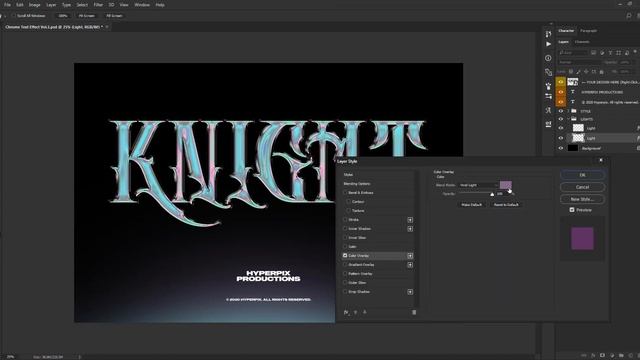Open the Image menu
Image resolution: width=640 pixels, height=360 pixels.
[34, 5]
